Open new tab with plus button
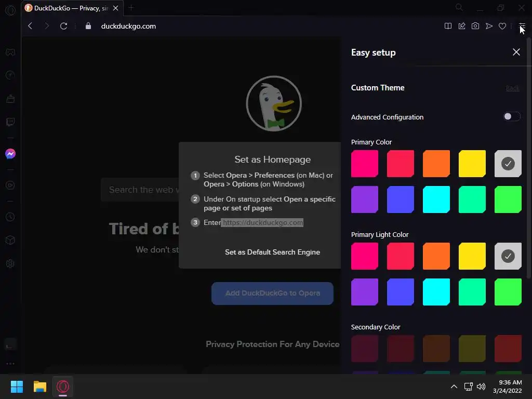 tap(131, 8)
